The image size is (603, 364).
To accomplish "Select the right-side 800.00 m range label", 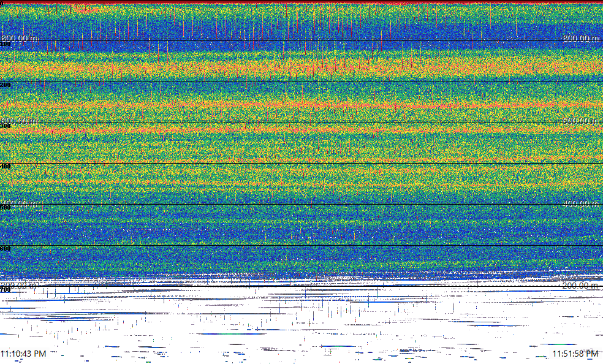I will pos(581,37).
